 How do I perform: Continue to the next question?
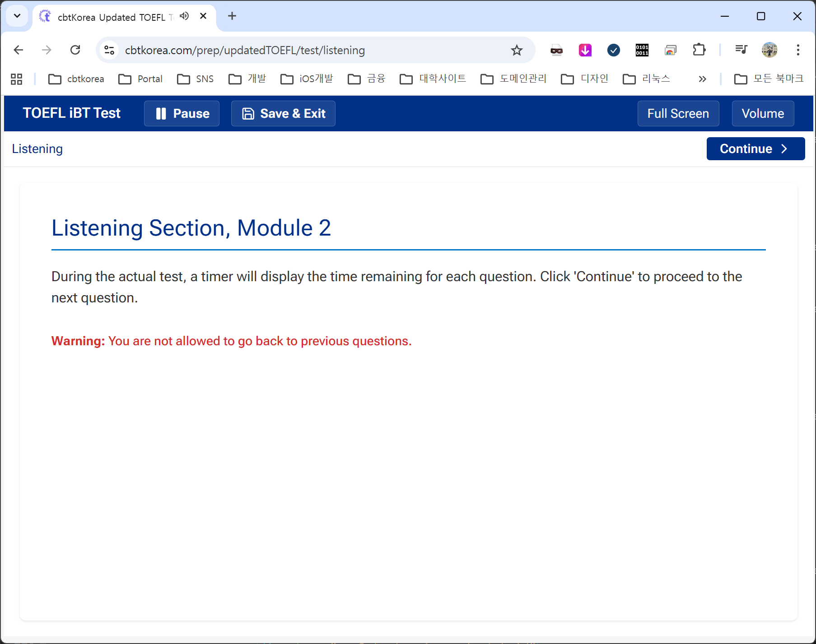pos(755,148)
